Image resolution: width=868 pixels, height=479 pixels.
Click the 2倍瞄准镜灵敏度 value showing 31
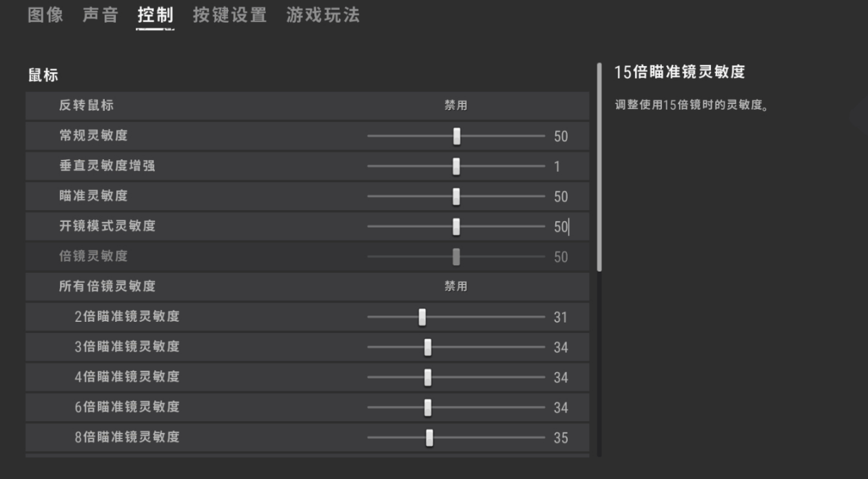(x=560, y=316)
